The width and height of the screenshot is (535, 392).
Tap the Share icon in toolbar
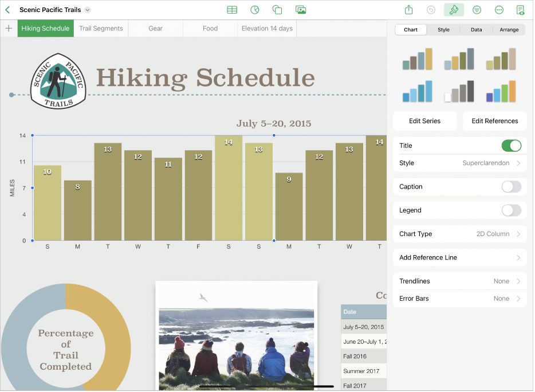click(x=408, y=10)
